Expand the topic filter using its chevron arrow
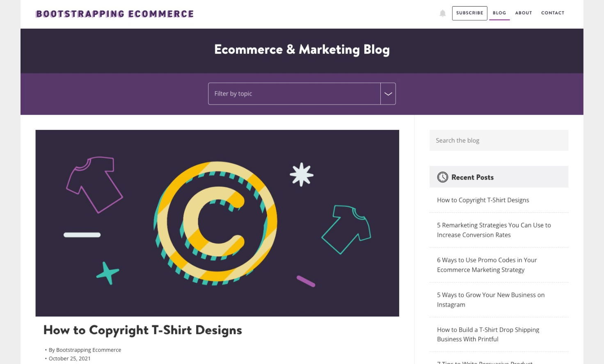This screenshot has height=364, width=604. (x=387, y=93)
